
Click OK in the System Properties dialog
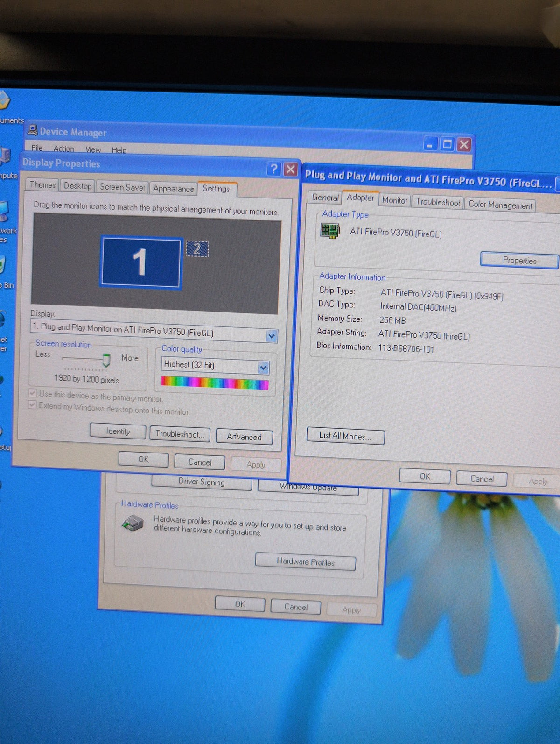[x=240, y=604]
